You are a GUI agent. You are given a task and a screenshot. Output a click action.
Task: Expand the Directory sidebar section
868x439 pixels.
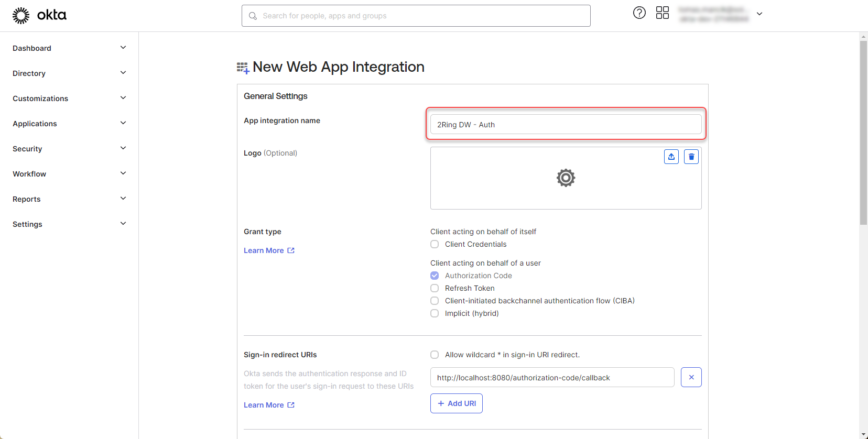click(x=123, y=73)
